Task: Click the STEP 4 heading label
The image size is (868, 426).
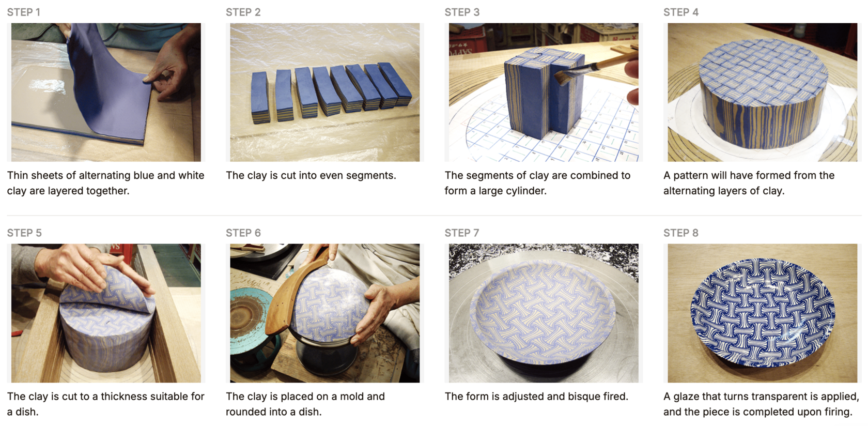Action: pos(681,12)
